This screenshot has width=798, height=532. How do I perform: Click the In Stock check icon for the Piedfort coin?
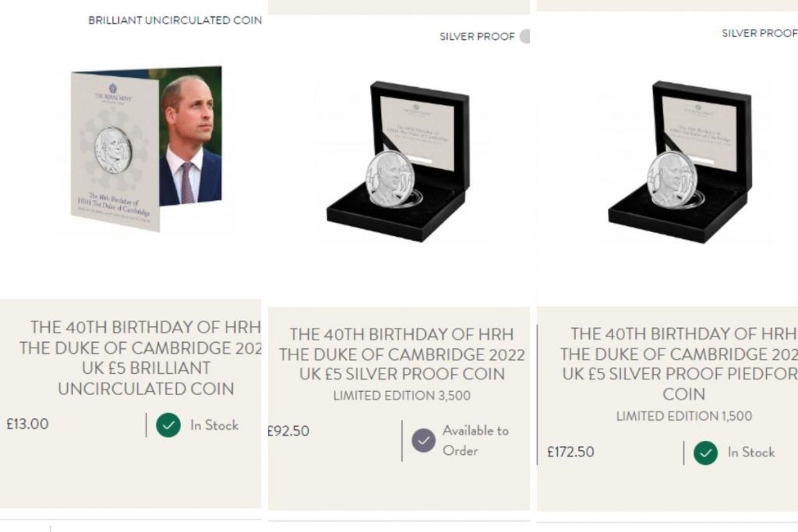(x=707, y=453)
